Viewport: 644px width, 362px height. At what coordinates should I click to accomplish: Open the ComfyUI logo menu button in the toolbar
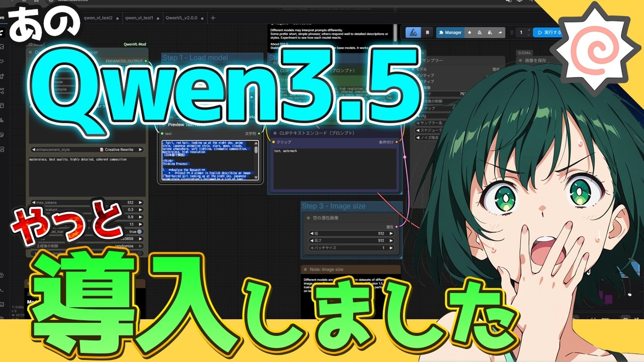(413, 32)
